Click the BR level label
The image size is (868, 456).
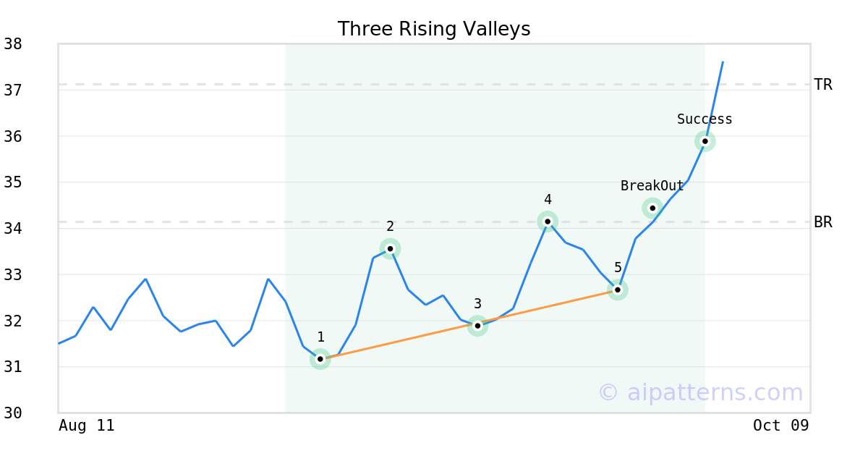pos(823,222)
